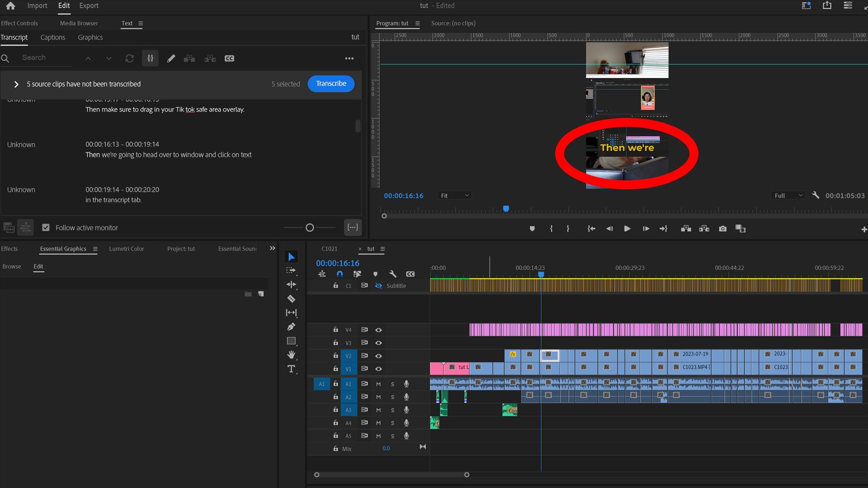The height and width of the screenshot is (488, 868).
Task: Click the pencil edit icon in the transcript panel
Action: tap(171, 58)
